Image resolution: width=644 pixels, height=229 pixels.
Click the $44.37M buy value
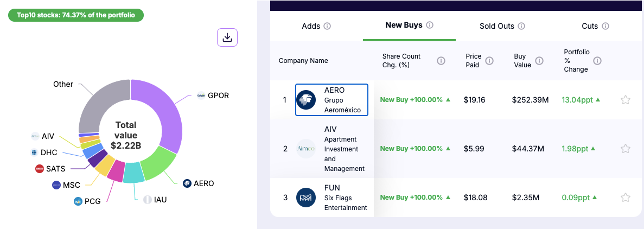[528, 149]
